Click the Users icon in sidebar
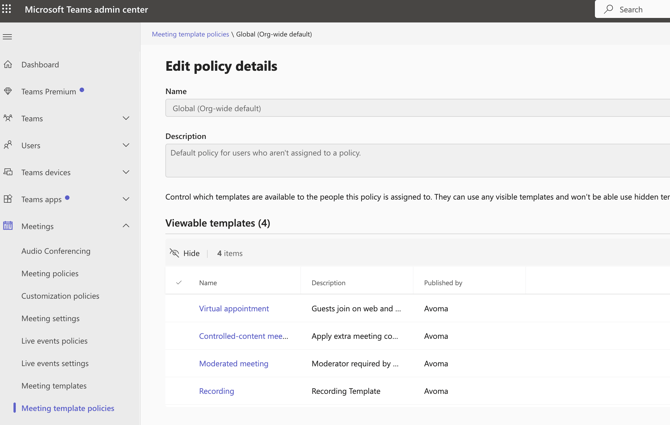 click(8, 145)
